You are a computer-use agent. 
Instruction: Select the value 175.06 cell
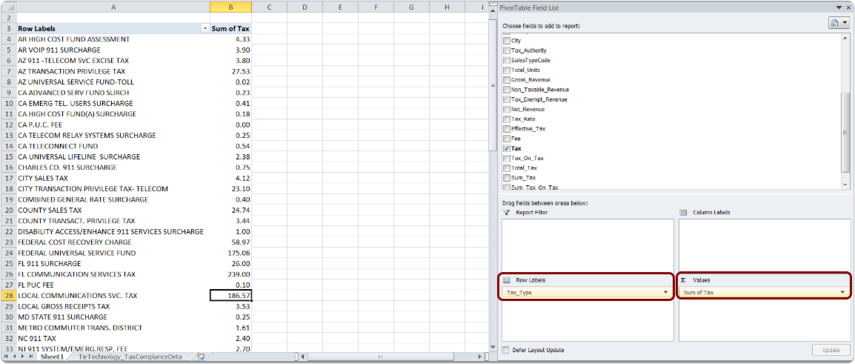click(x=231, y=253)
